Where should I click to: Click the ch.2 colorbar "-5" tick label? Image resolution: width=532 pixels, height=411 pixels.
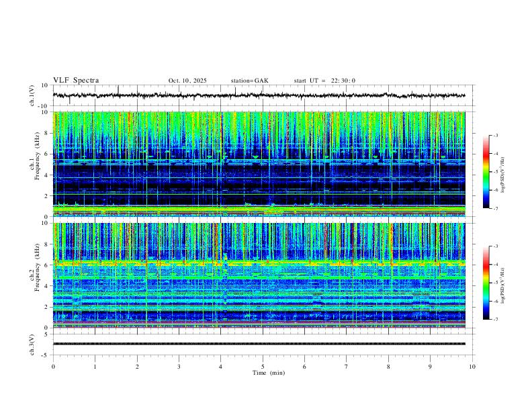click(x=495, y=283)
